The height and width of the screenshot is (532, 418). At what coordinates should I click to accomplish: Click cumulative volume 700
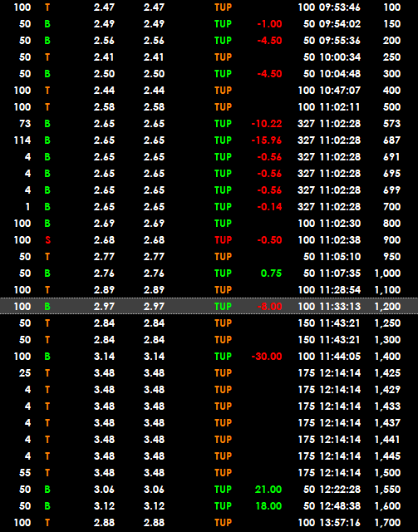[x=392, y=207]
